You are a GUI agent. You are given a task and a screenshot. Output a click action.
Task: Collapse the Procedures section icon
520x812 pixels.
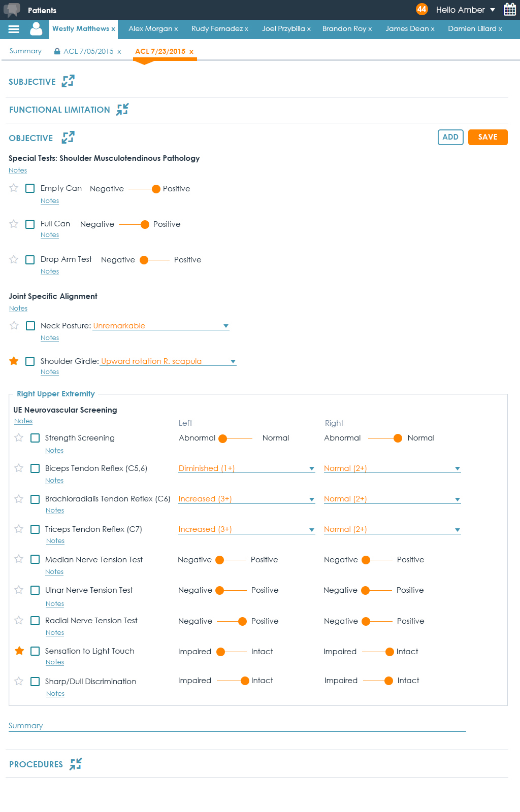[x=76, y=764]
